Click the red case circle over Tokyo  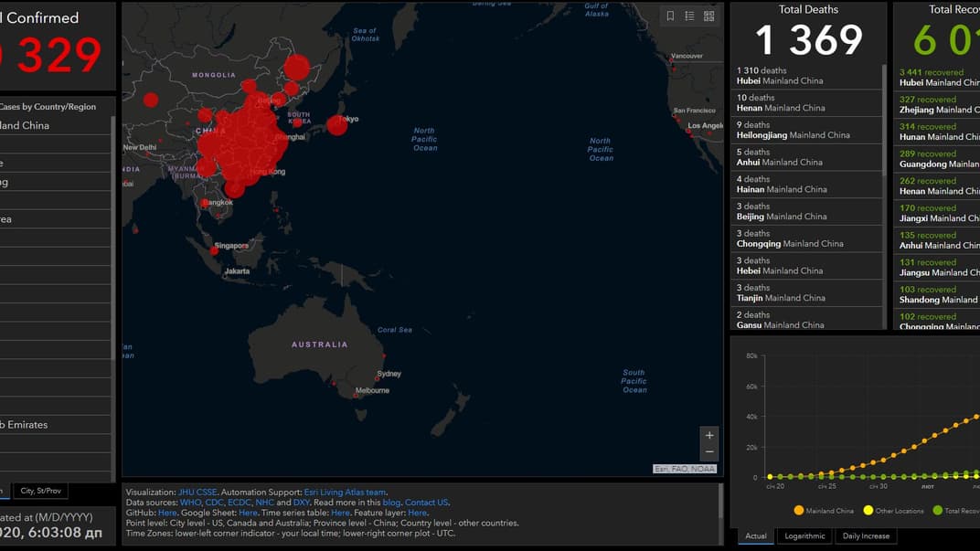coord(337,125)
